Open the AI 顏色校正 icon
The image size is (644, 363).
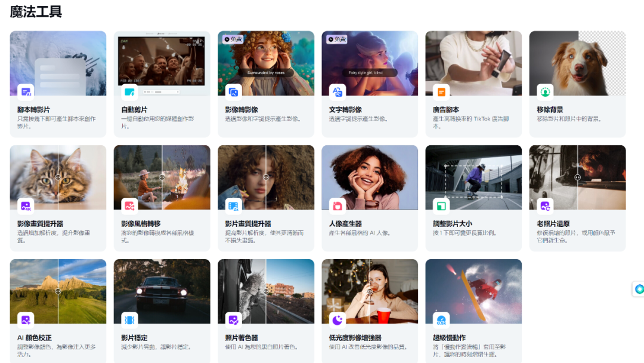click(26, 319)
